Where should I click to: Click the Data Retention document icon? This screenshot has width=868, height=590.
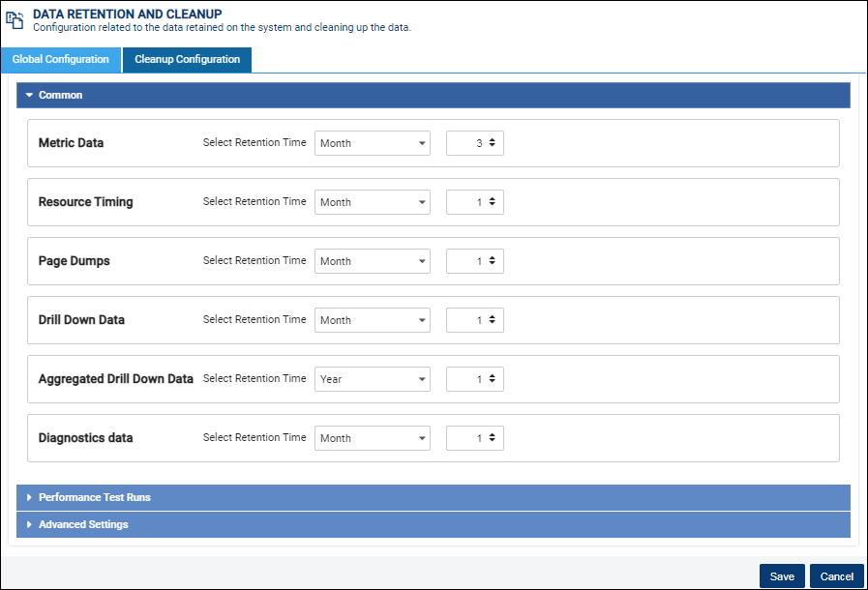coord(15,20)
